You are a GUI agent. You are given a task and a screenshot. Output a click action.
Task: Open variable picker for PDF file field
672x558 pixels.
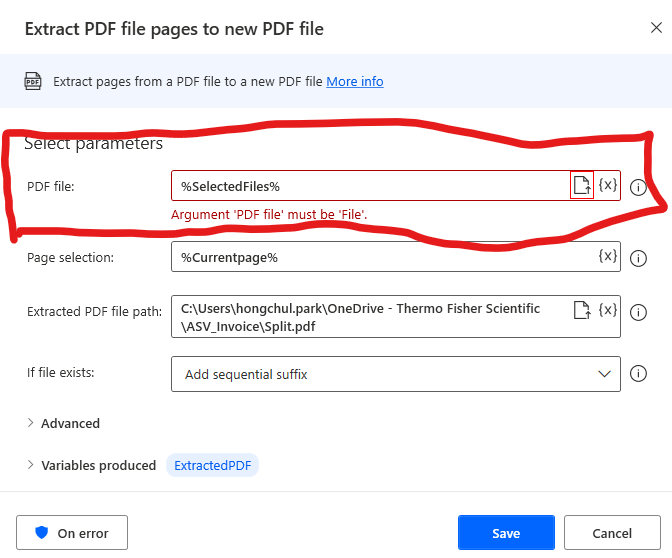[608, 185]
